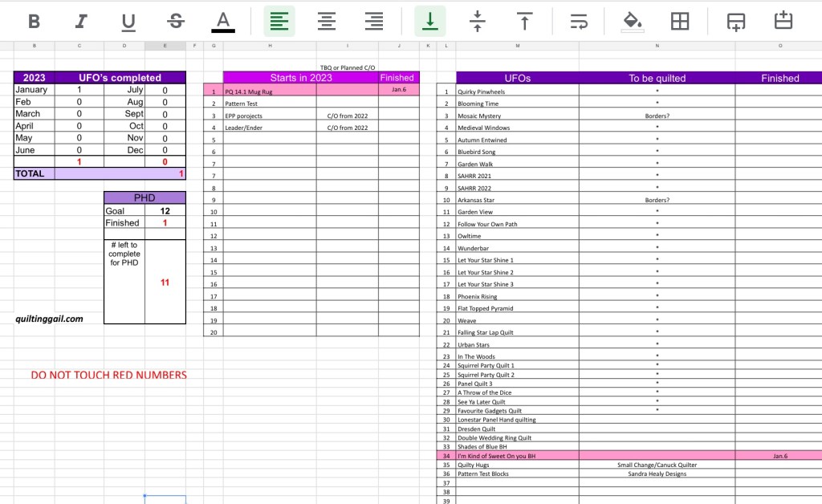
Task: Click the quiltinggail.com text
Action: pyautogui.click(x=49, y=319)
